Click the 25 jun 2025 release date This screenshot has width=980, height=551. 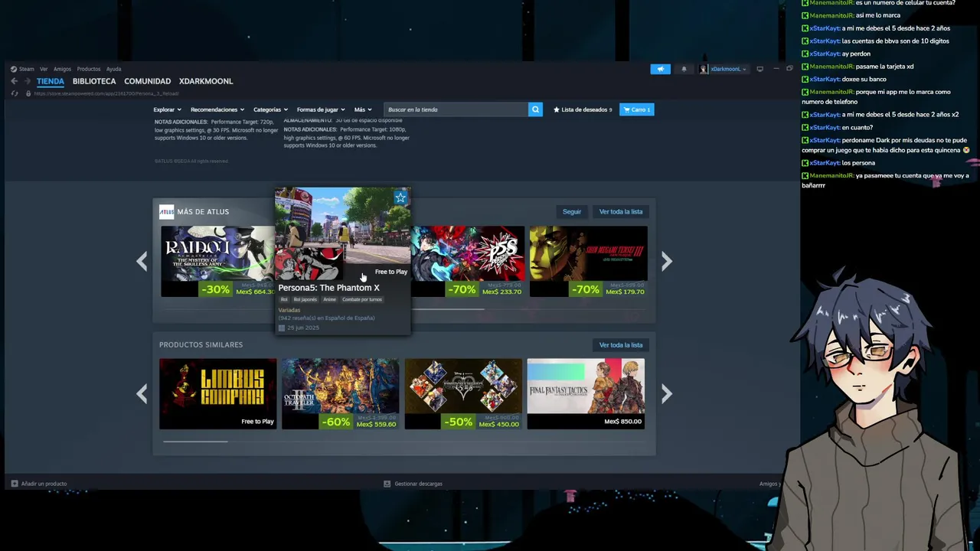coord(303,328)
